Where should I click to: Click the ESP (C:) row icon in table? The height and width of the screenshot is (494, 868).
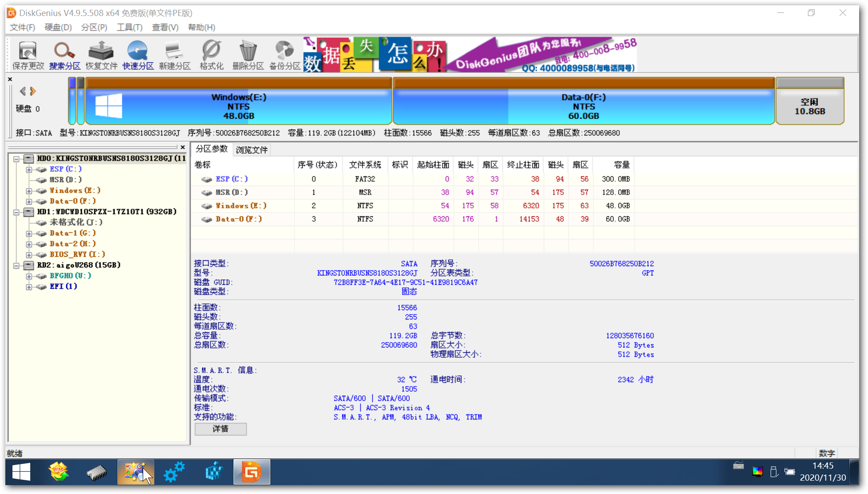coord(206,179)
